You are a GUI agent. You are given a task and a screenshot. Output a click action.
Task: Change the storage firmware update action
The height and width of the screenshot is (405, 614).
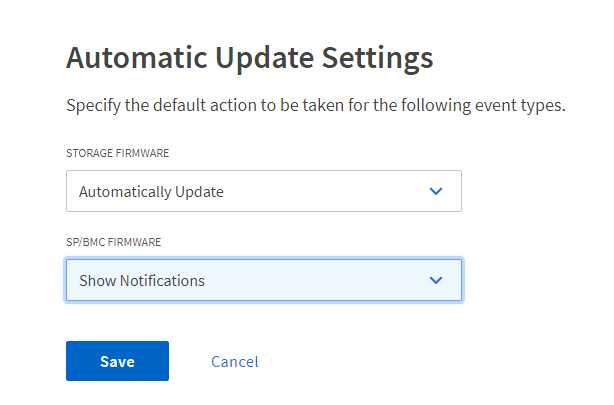[264, 191]
